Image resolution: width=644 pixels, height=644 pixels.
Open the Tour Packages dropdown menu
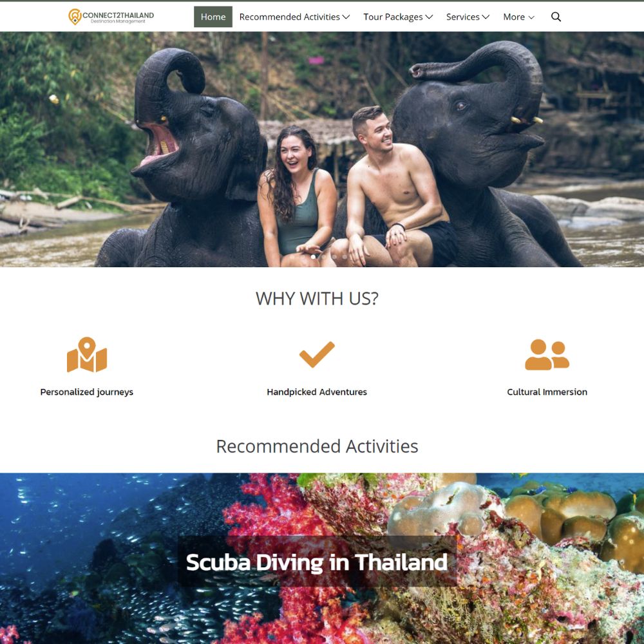click(x=398, y=17)
